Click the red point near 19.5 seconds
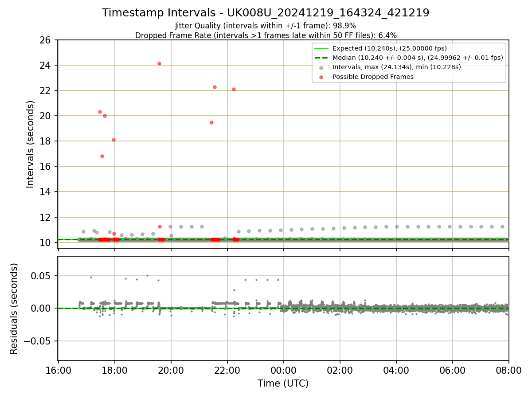532x399 pixels. [211, 122]
